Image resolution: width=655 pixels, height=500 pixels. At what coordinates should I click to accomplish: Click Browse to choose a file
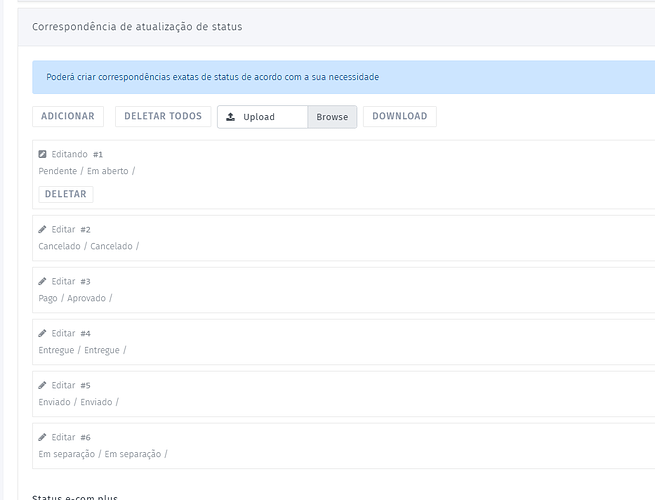[x=332, y=117]
